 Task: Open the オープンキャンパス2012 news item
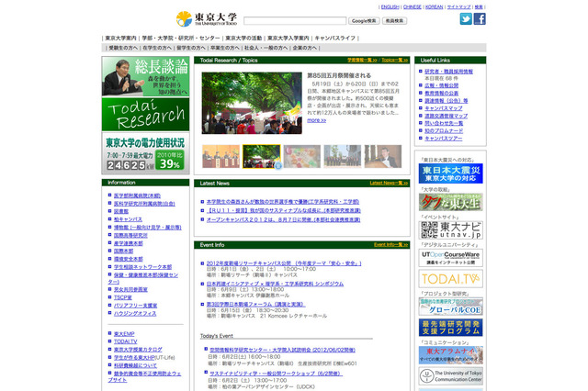click(x=283, y=220)
